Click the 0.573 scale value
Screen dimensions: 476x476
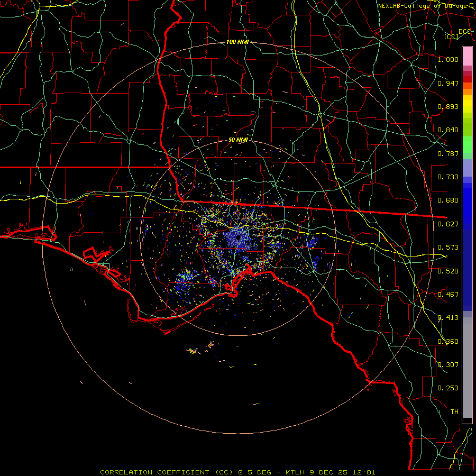point(448,248)
